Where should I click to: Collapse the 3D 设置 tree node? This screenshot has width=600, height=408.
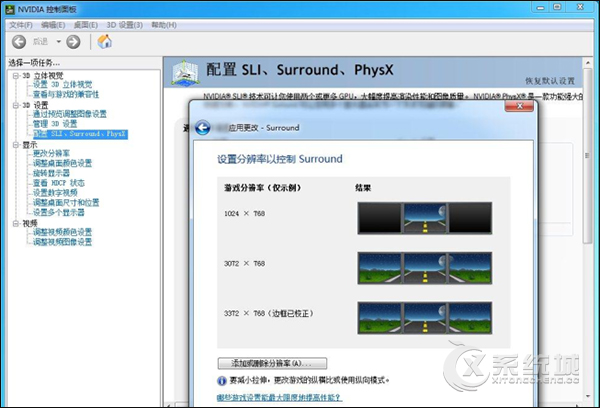(x=16, y=105)
